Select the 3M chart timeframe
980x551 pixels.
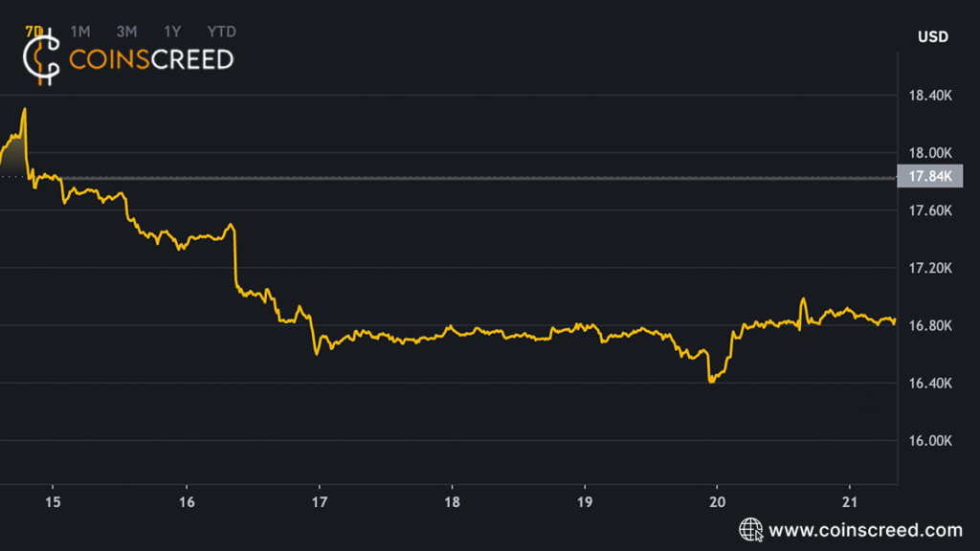click(x=125, y=31)
